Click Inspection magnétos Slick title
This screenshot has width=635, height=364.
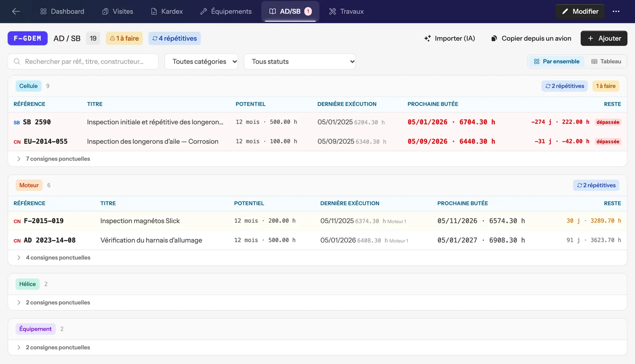click(x=140, y=221)
